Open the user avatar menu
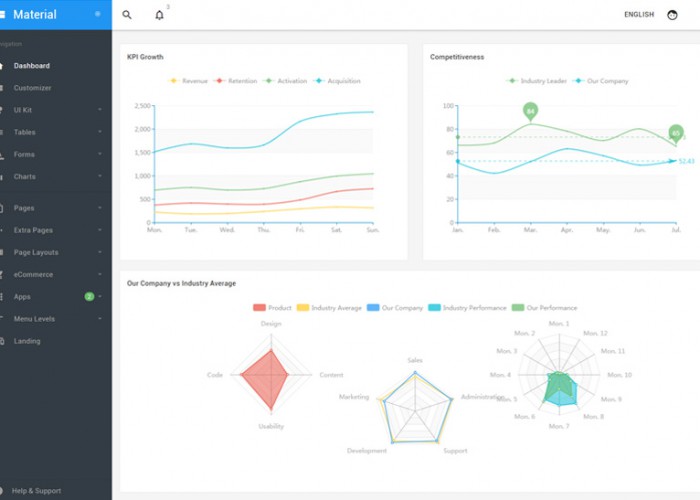Image resolution: width=700 pixels, height=500 pixels. [672, 15]
